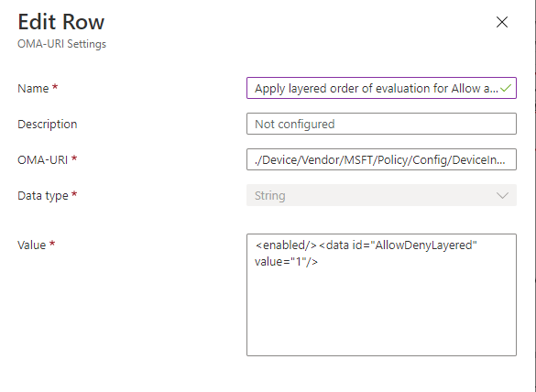Click the green validation checkmark in Name field
The width and height of the screenshot is (536, 392).
506,88
